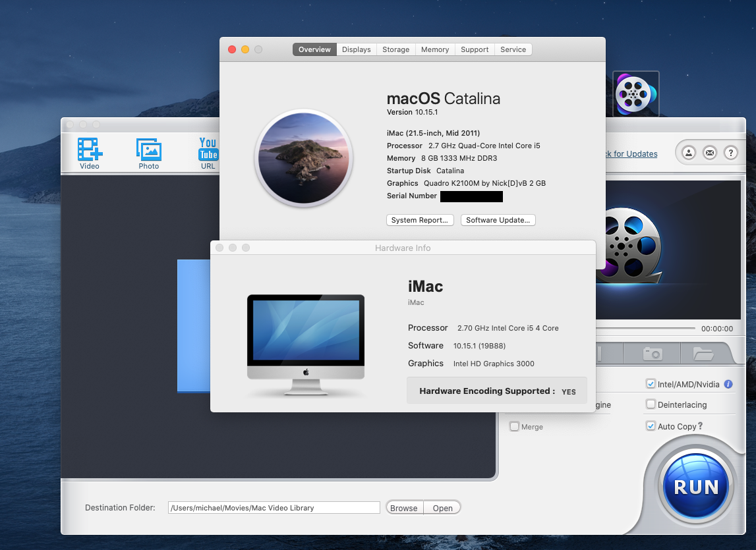
Task: Click iMac (21.5-inch, Mid 2011) text
Action: click(434, 133)
